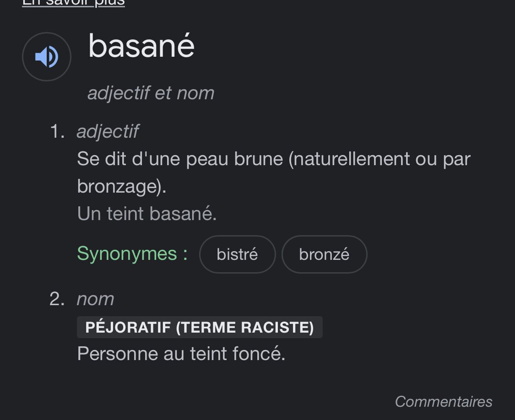Click the 'adjectif' label of definition one
Screen dimensions: 515x420
point(108,131)
